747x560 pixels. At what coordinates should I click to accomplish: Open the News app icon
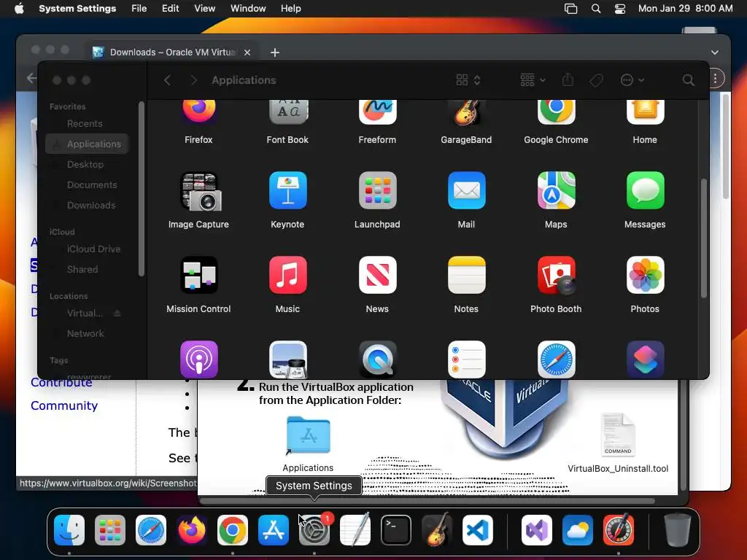click(x=377, y=275)
